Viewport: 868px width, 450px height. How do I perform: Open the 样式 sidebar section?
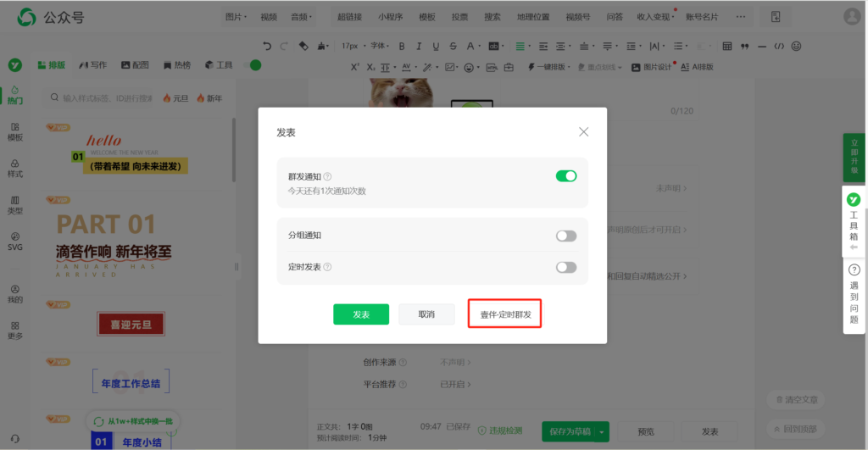pyautogui.click(x=15, y=169)
